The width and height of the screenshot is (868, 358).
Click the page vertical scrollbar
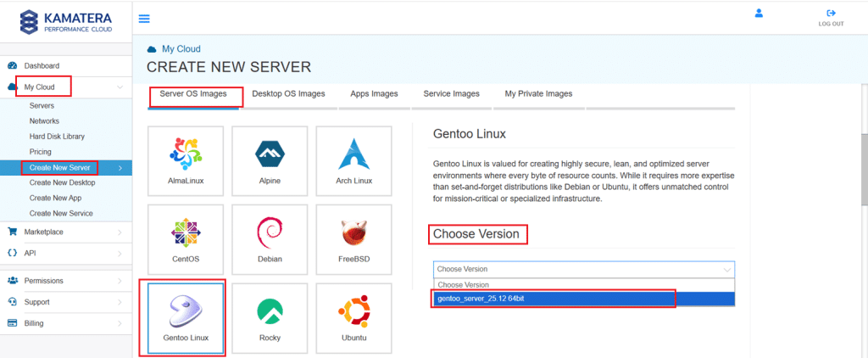tap(864, 169)
